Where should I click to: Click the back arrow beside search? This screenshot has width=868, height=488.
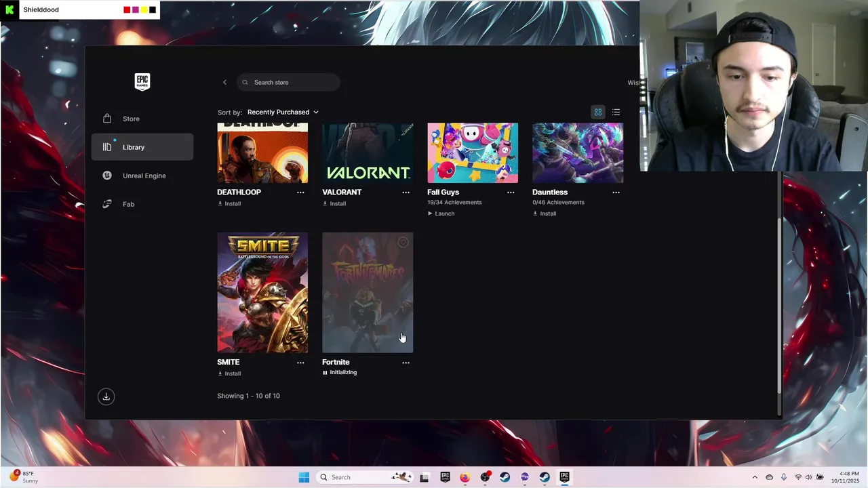(x=224, y=82)
